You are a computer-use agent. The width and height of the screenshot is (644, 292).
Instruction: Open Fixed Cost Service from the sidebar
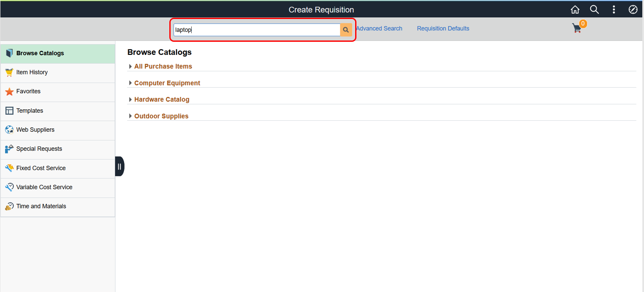(58, 169)
